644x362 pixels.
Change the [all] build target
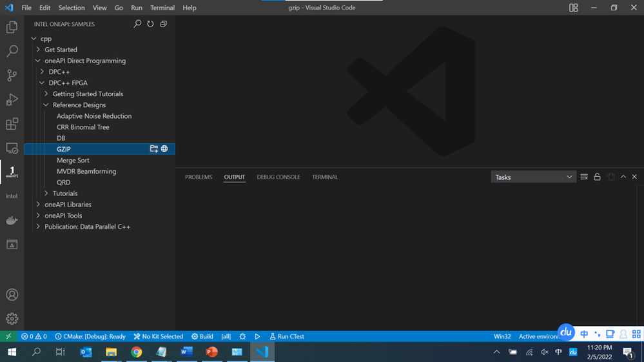(x=226, y=336)
